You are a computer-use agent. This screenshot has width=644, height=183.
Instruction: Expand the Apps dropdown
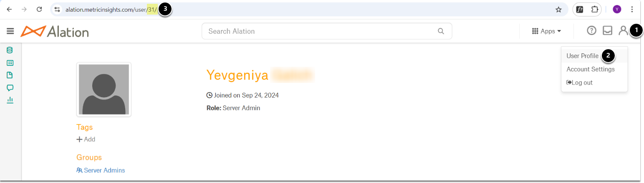(546, 31)
